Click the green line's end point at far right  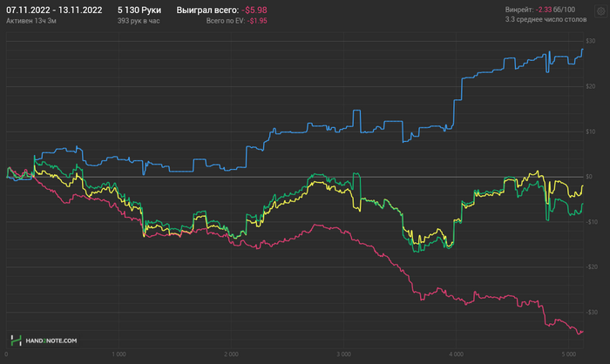583,204
